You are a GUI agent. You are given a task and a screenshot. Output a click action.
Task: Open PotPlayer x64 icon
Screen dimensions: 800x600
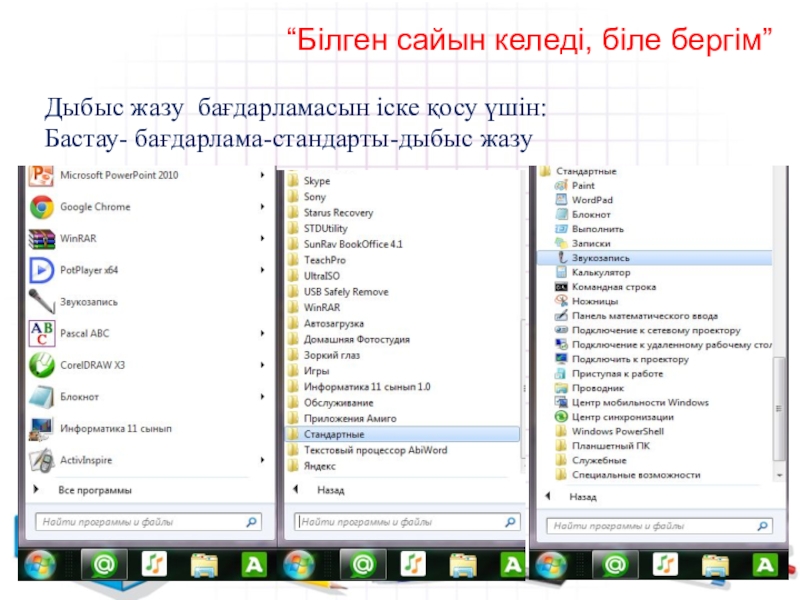click(x=41, y=270)
